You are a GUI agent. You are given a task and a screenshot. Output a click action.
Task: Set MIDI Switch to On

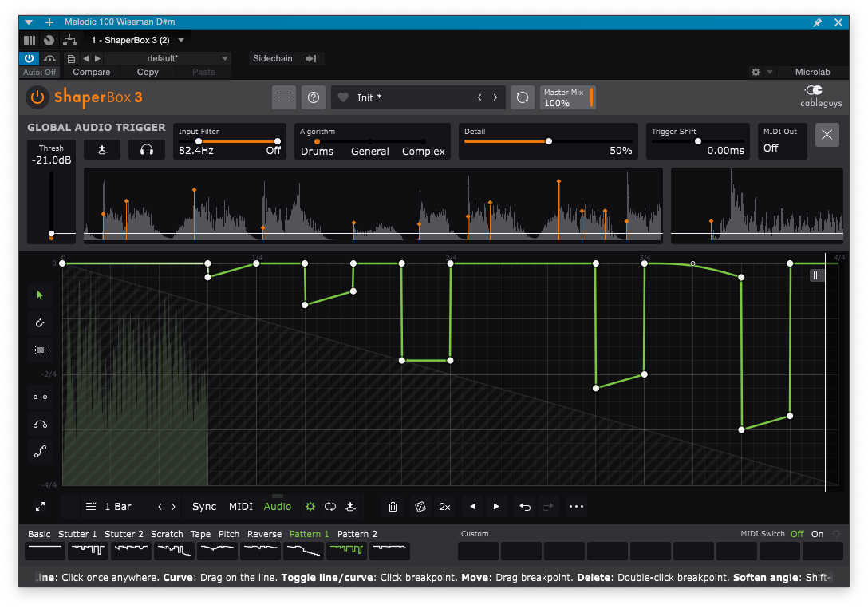[817, 534]
